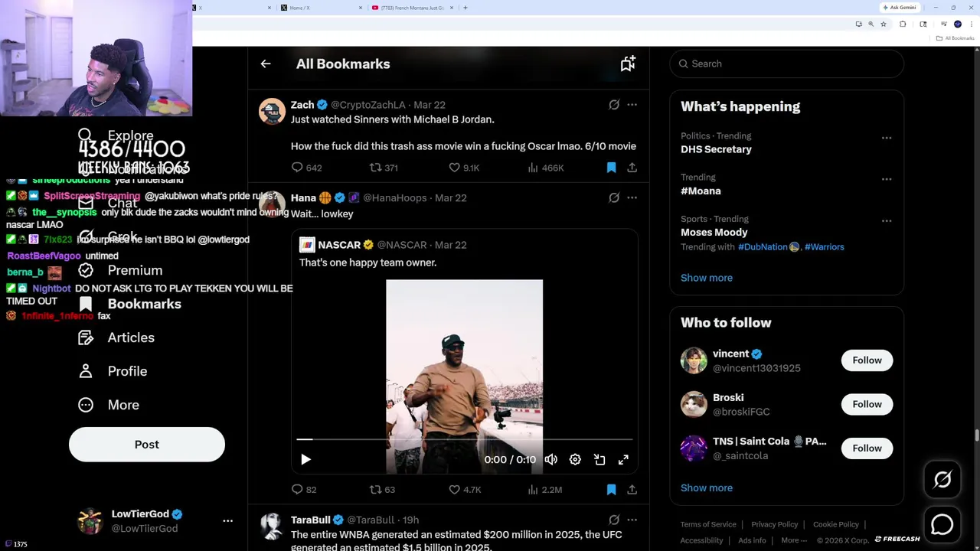Open options for Moses Moody trend
Image resolution: width=980 pixels, height=551 pixels.
[887, 220]
